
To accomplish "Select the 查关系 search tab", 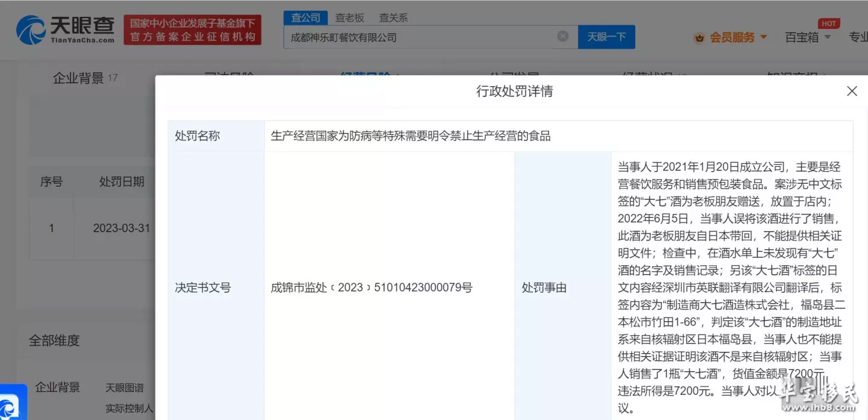I will point(393,18).
